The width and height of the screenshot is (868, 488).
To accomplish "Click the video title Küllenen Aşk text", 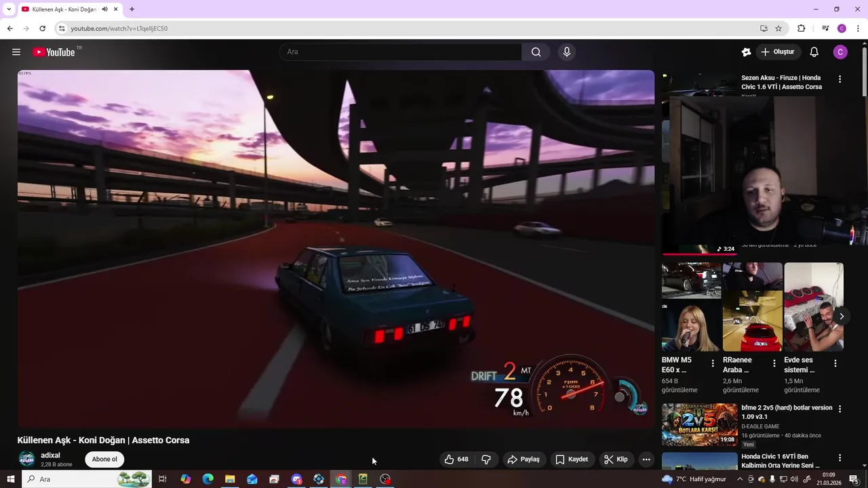I will coord(103,441).
